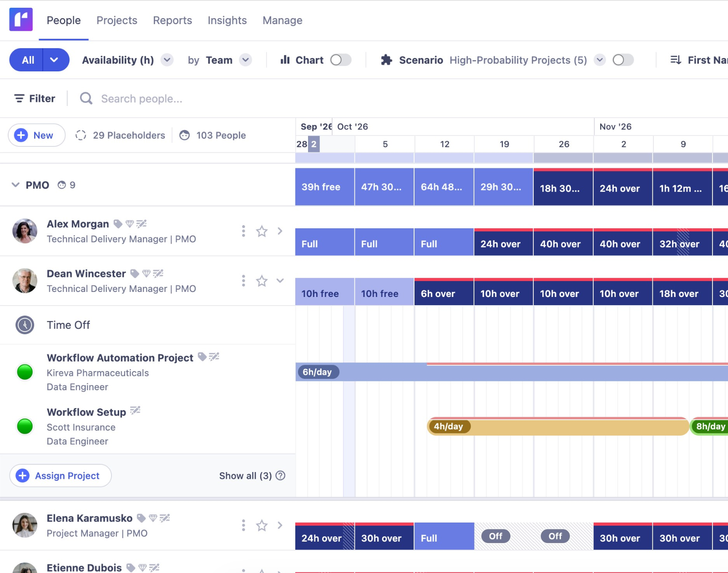
Task: Collapse Dean Wincester's row
Action: pos(280,281)
